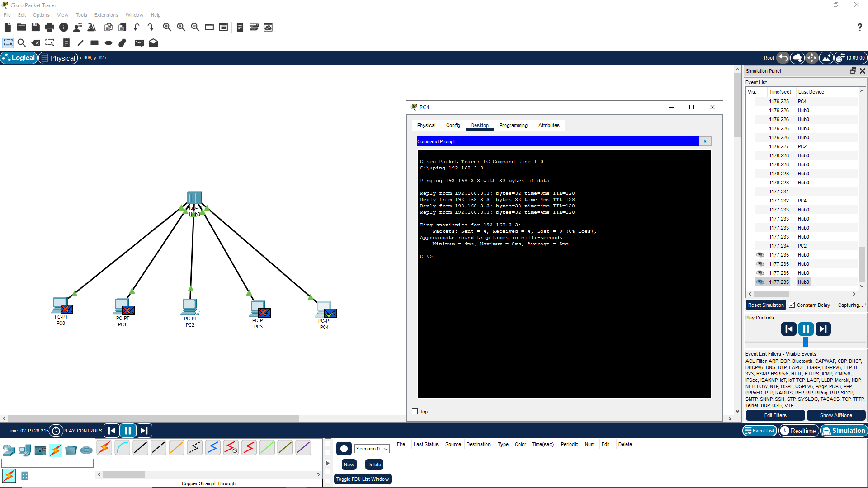Pause simulation in Simulation Panel play controls
This screenshot has height=488, width=868.
coord(806,329)
